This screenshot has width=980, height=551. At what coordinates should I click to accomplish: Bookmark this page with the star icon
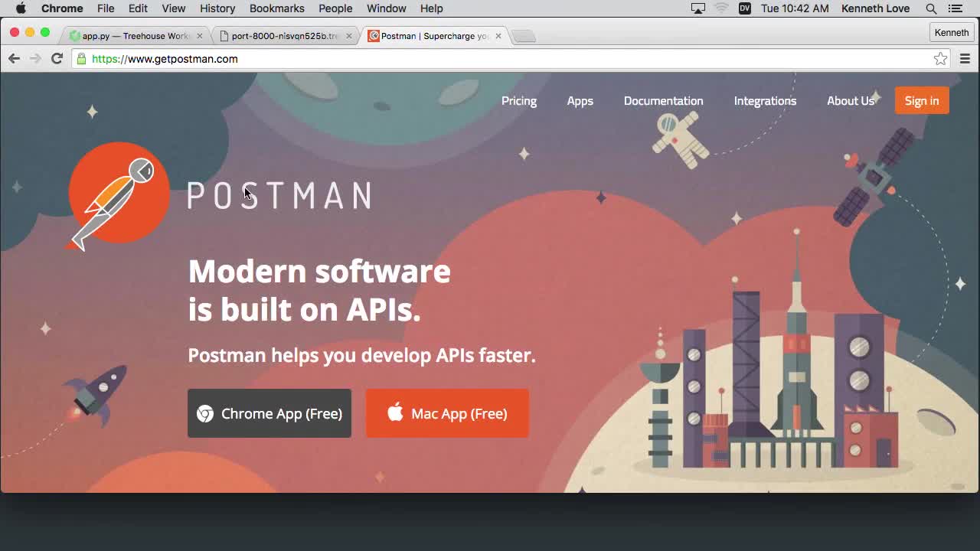tap(940, 59)
